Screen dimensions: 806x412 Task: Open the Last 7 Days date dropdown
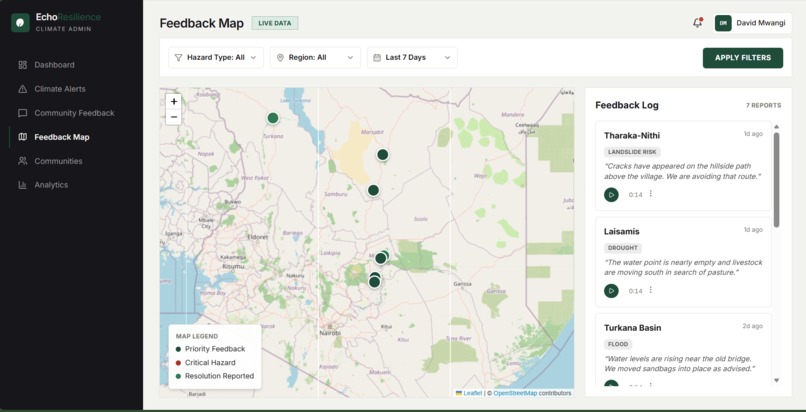click(412, 58)
